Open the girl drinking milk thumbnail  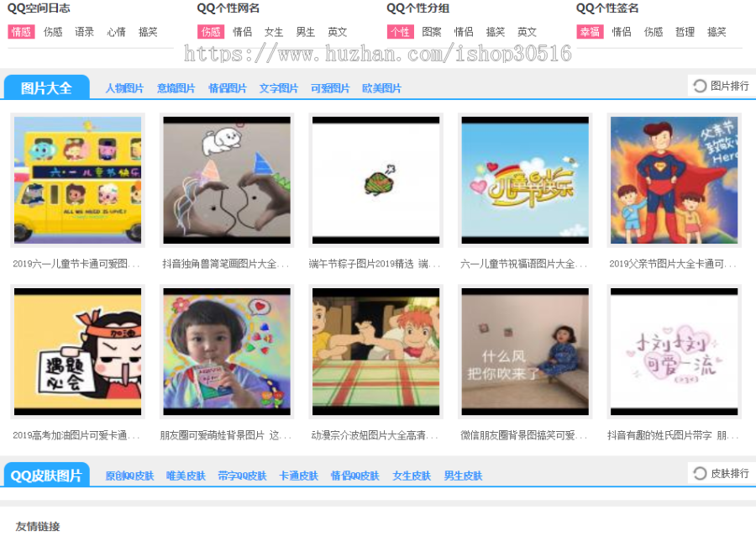click(x=227, y=351)
